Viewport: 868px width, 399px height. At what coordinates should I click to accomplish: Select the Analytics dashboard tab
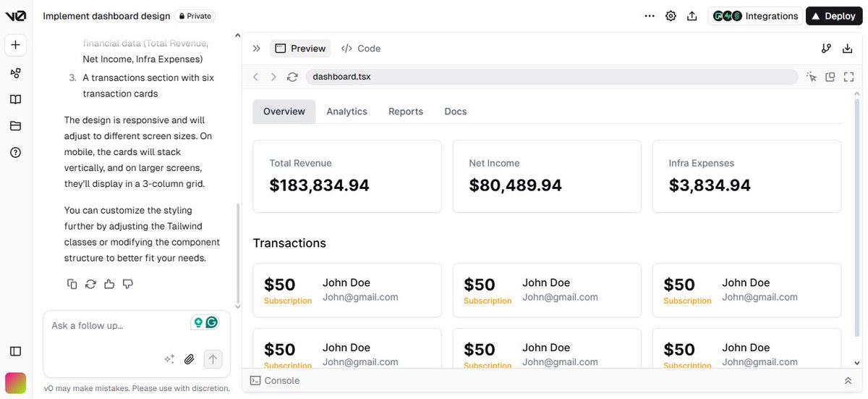346,112
